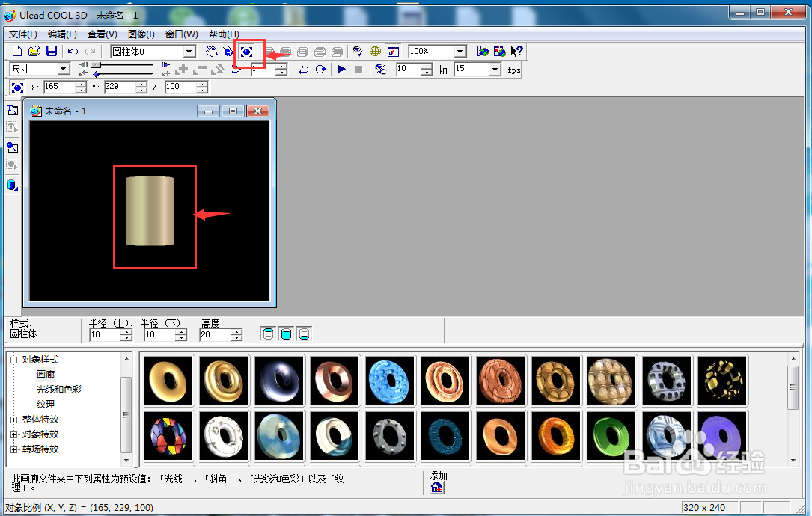812x516 pixels.
Task: Open the 图像(I) menu
Action: pyautogui.click(x=141, y=34)
